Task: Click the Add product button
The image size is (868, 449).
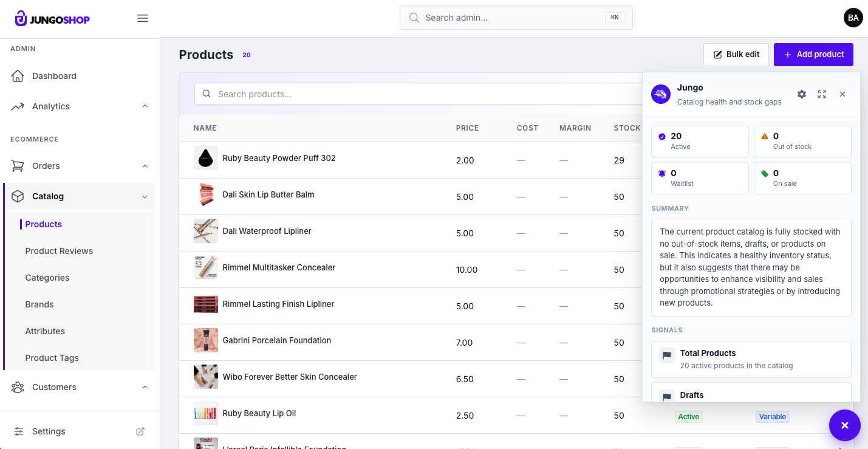Action: point(813,55)
